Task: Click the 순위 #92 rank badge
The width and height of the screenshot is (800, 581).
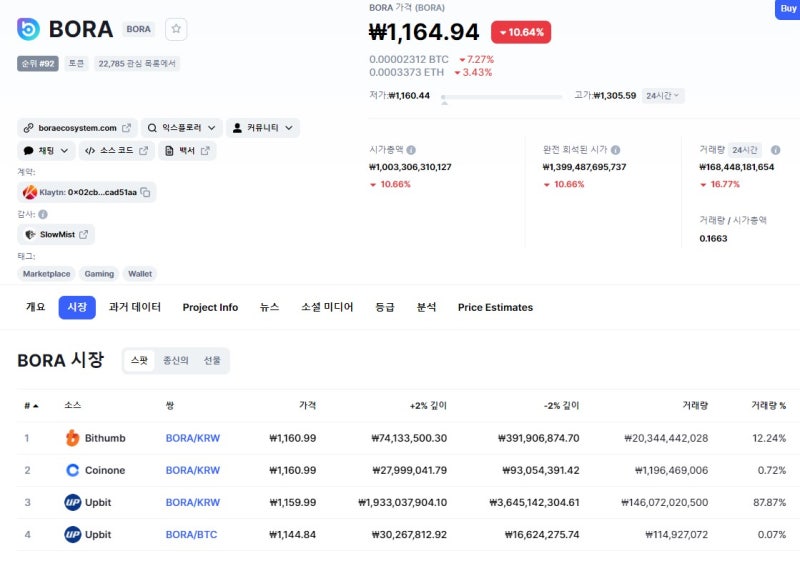Action: click(38, 64)
